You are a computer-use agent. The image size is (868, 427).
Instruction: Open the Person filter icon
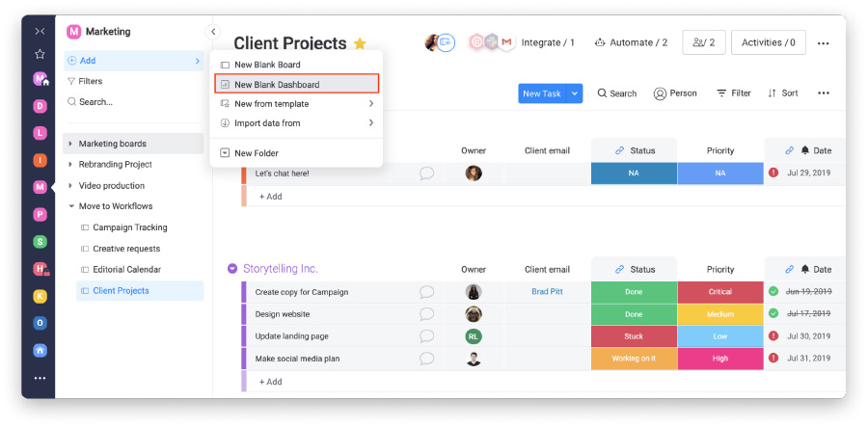(660, 93)
